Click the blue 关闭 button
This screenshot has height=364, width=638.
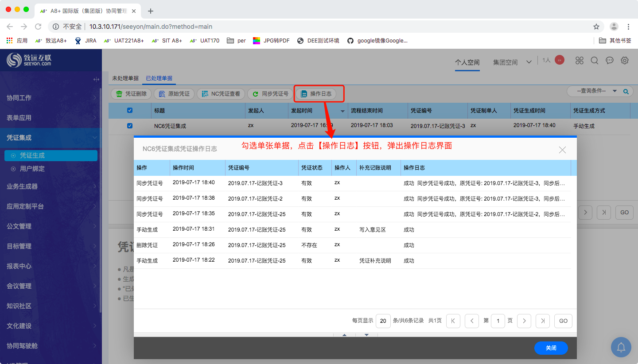point(551,348)
